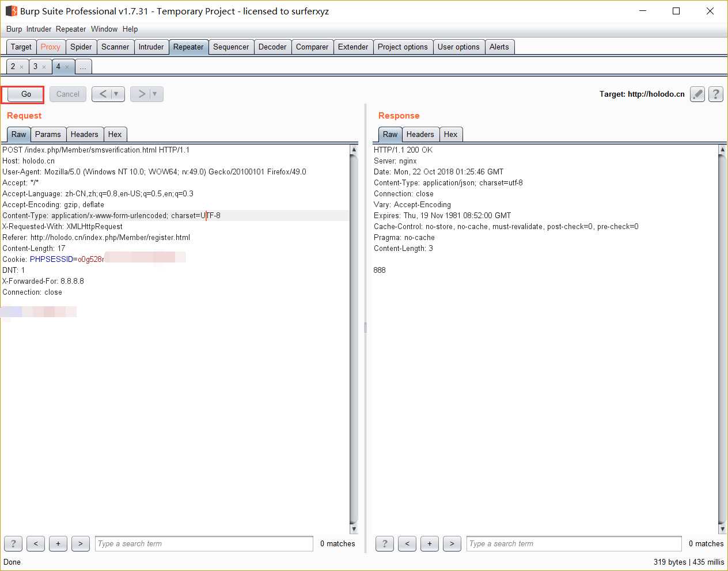
Task: Switch to the Decoder tab
Action: click(272, 47)
